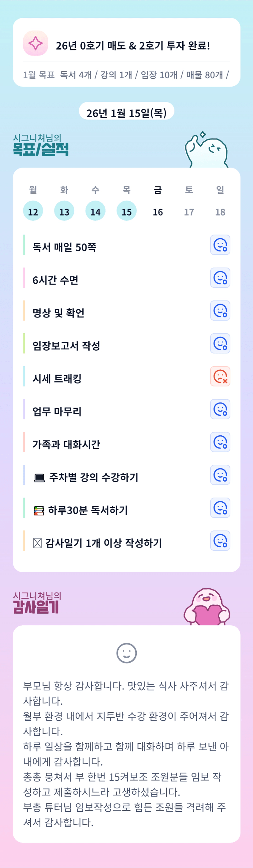
Task: Toggle status face for 6시간 수면
Action: coord(220,278)
